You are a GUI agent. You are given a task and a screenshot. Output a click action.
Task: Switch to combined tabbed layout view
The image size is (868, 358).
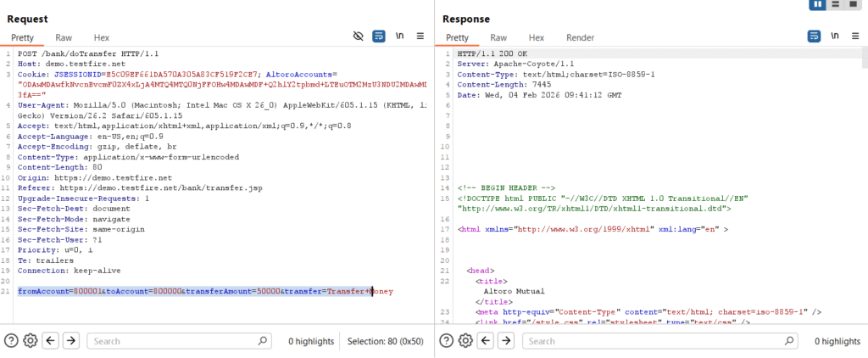(x=853, y=5)
